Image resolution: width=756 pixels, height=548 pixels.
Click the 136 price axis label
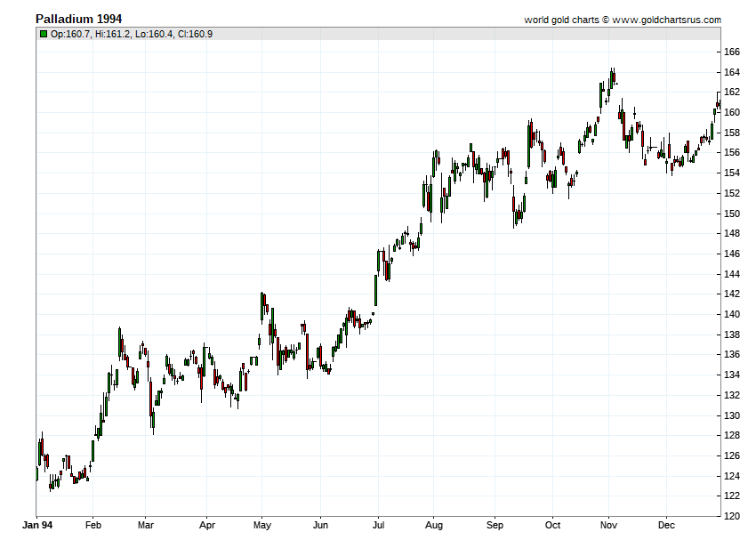732,354
